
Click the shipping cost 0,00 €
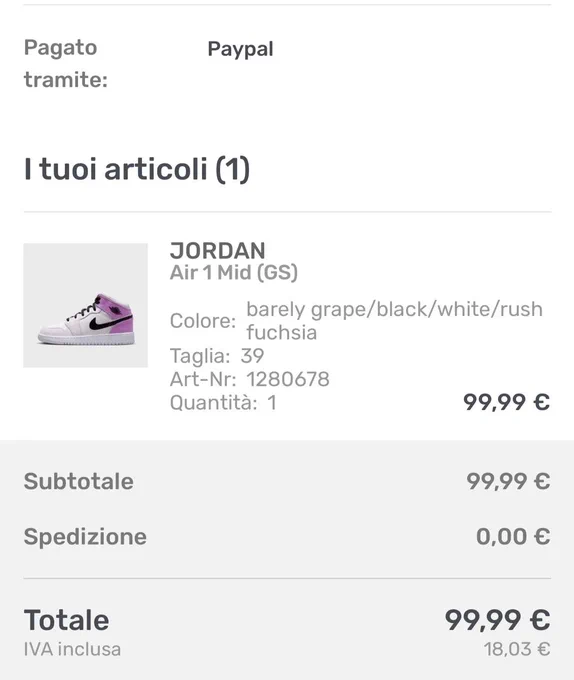(513, 536)
